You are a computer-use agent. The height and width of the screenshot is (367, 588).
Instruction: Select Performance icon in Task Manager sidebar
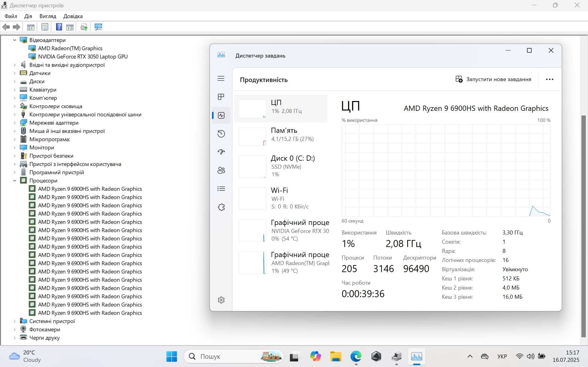(x=221, y=115)
